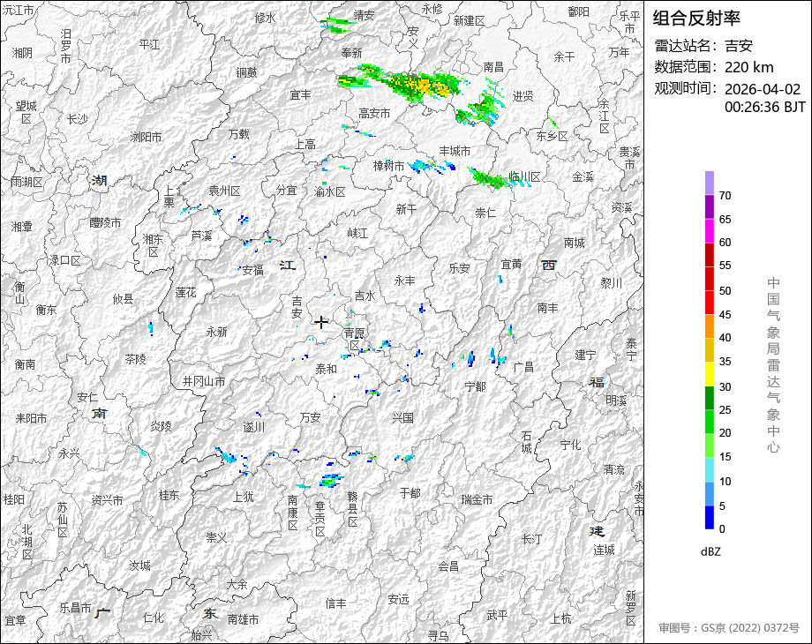
Task: Click the 宁都 map label
Action: [x=476, y=386]
